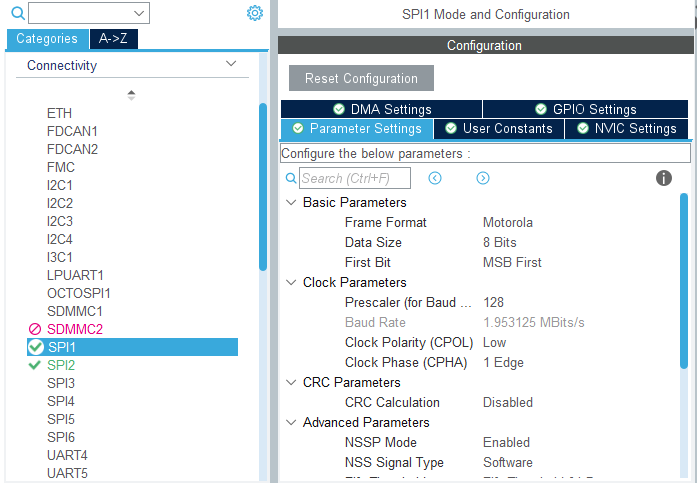Select I2C4 peripheral
Viewport: 697px width, 483px height.
point(60,240)
